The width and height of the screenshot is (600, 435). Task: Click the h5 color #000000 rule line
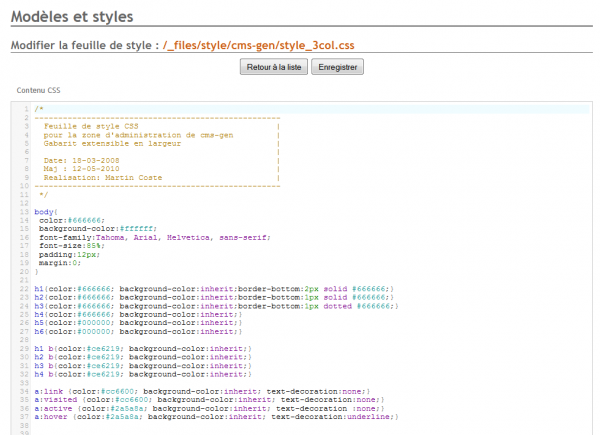point(138,323)
